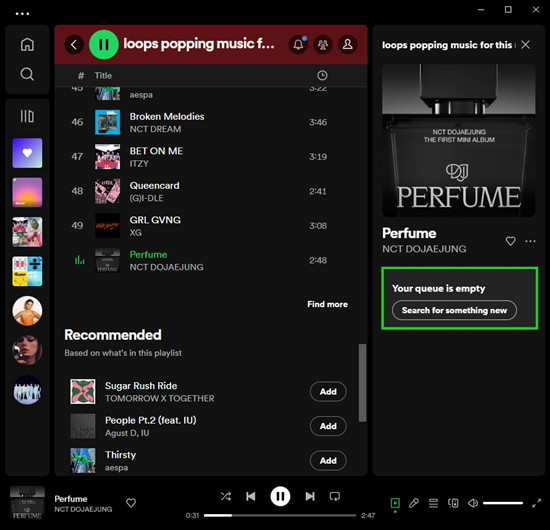Screen dimensions: 550x530
Task: Maximize the Spotify window
Action: pos(508,10)
